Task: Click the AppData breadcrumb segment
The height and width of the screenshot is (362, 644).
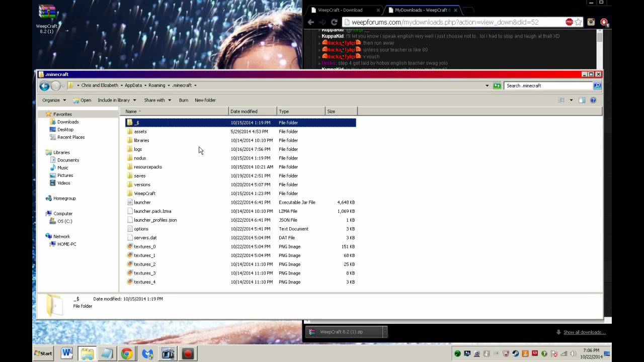Action: click(133, 85)
